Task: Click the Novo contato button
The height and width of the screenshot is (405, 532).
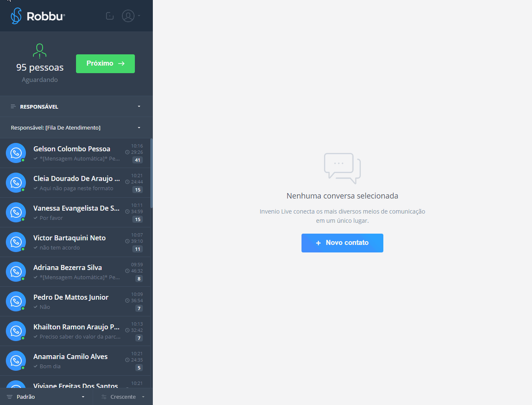Action: tap(342, 243)
